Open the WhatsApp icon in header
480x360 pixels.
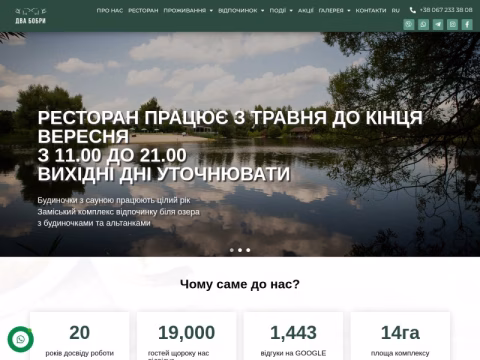[423, 24]
